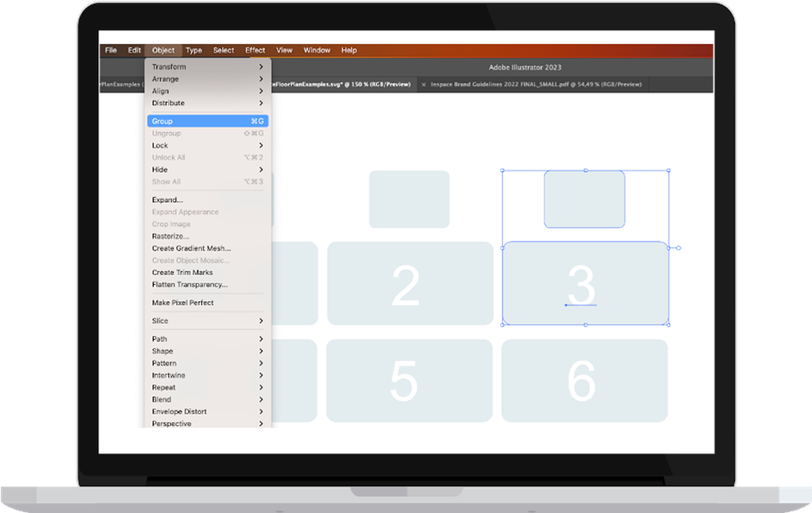Select the rectangle numbered 2
The height and width of the screenshot is (513, 812).
[x=410, y=283]
